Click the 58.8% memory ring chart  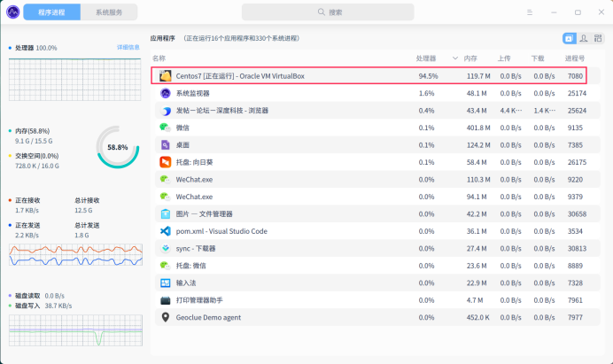pos(118,147)
